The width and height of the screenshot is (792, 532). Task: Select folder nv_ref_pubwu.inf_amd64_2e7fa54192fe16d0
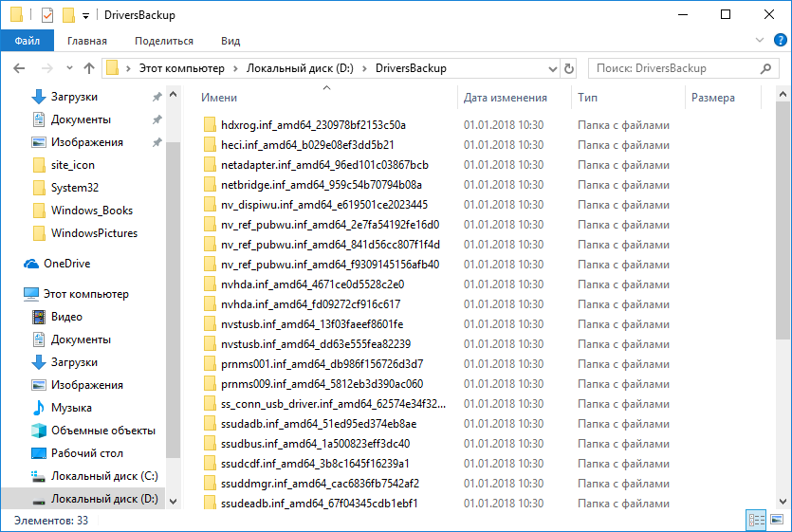coord(330,225)
